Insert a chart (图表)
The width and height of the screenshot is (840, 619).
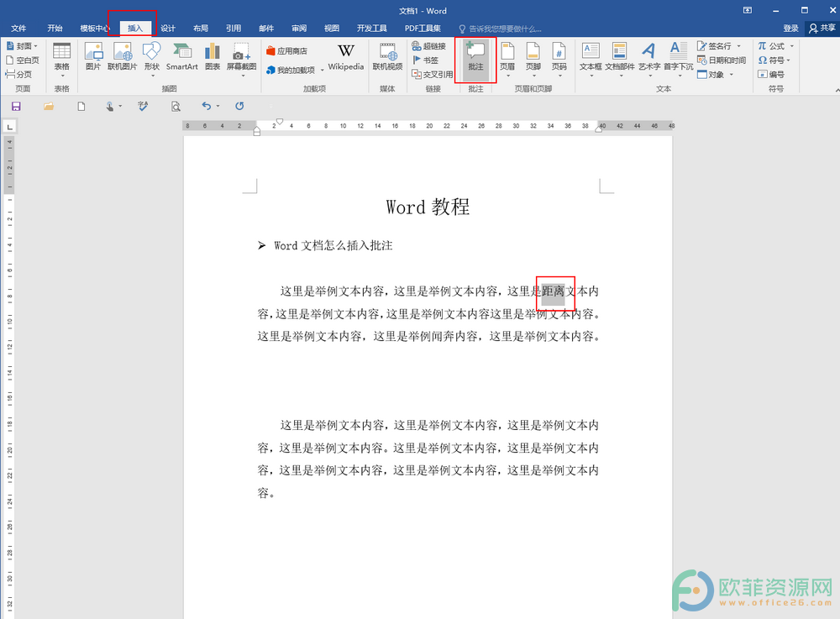[x=213, y=57]
